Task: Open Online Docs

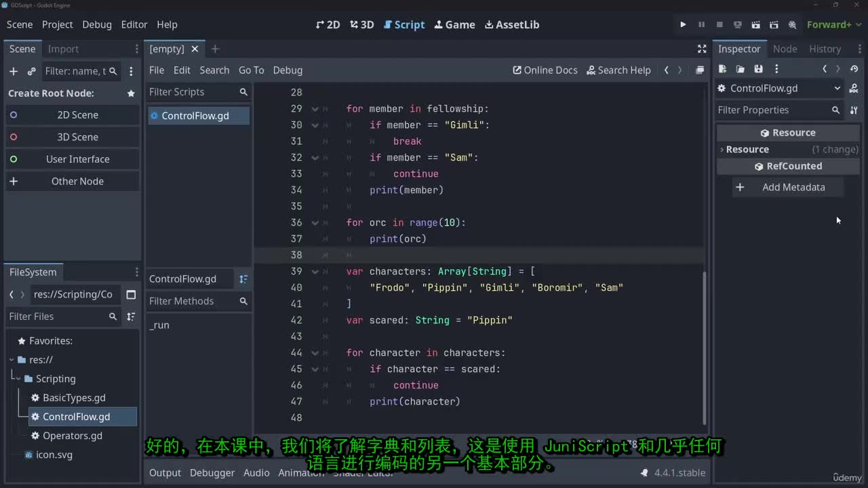Action: [545, 70]
